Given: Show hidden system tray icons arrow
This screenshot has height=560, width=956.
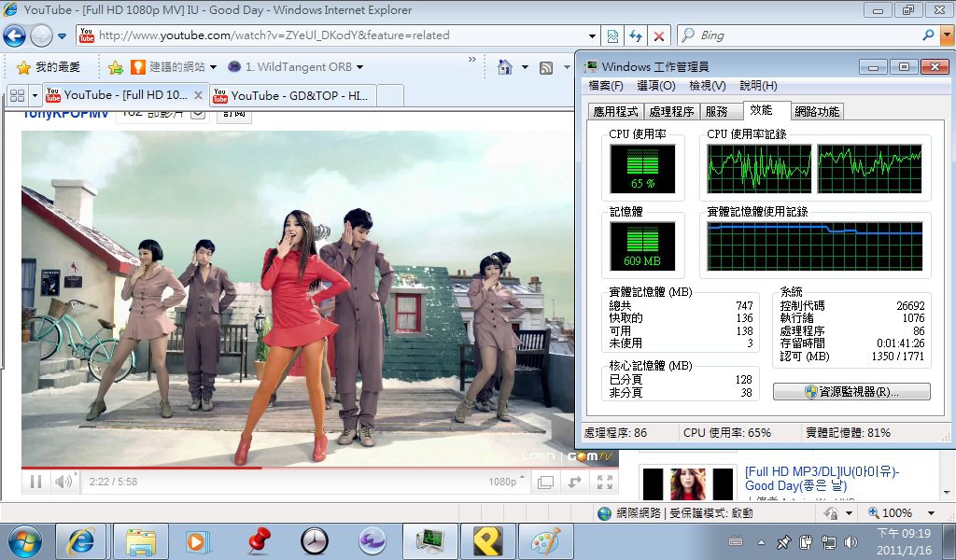Looking at the screenshot, I should 762,541.
